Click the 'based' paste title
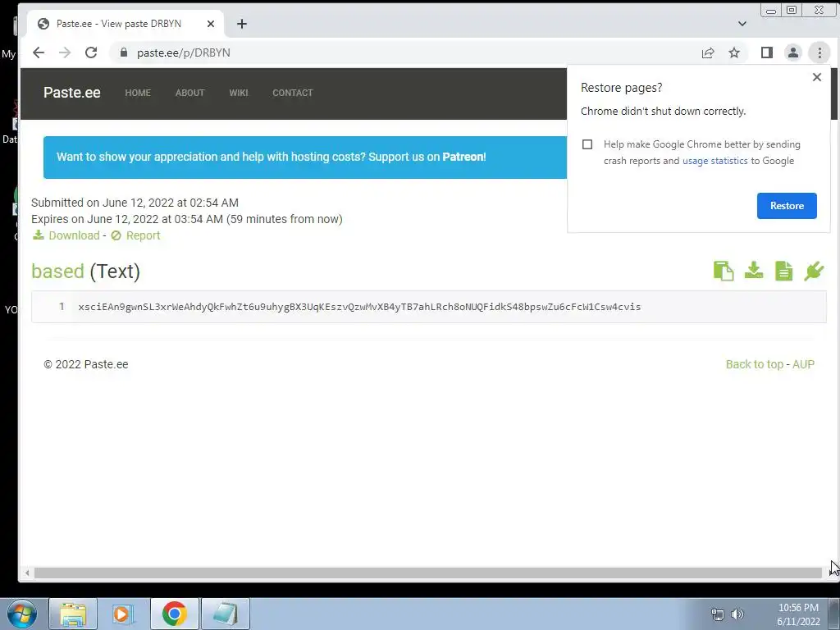Viewport: 840px width, 630px height. 57,271
